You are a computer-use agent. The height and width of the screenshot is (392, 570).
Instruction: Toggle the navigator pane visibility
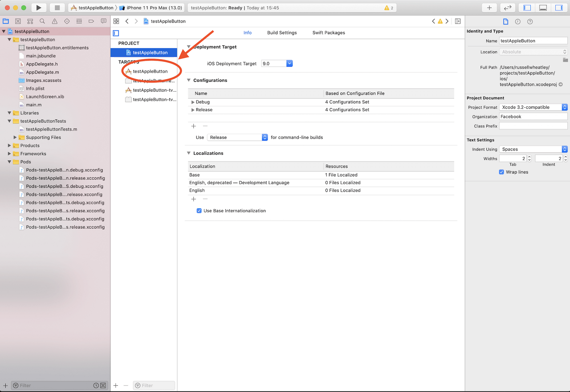click(527, 8)
